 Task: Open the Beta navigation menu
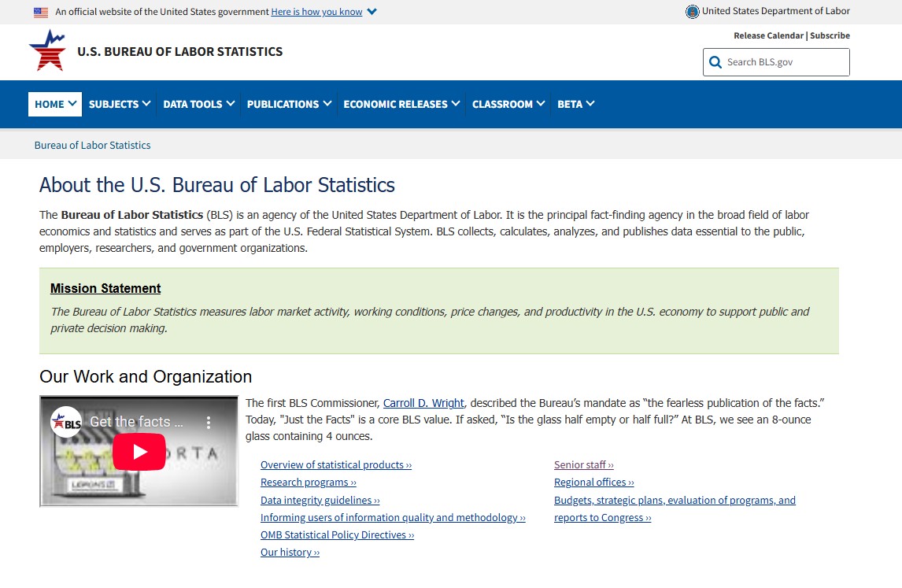pos(575,104)
